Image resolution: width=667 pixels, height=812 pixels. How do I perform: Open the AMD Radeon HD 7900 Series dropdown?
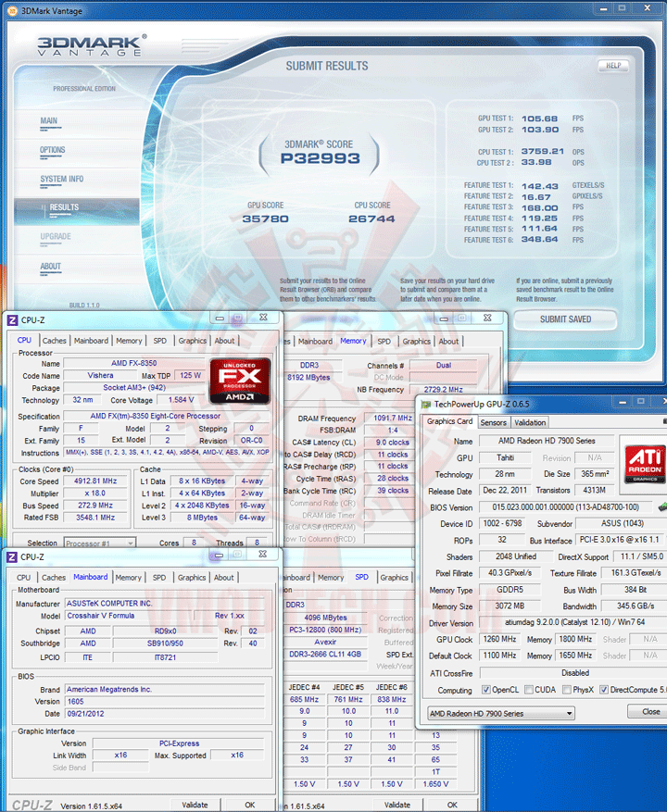[500, 713]
